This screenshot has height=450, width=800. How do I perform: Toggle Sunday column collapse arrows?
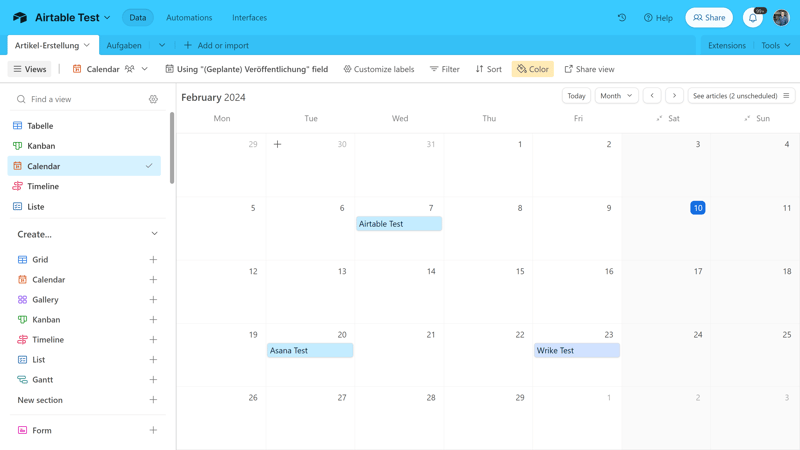747,119
